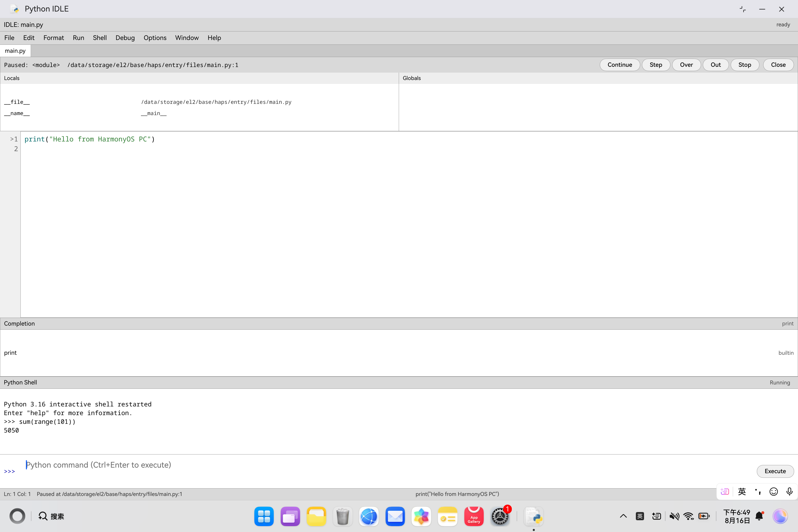Select the print builtin completion entry
Image resolution: width=798 pixels, height=532 pixels.
(x=399, y=353)
